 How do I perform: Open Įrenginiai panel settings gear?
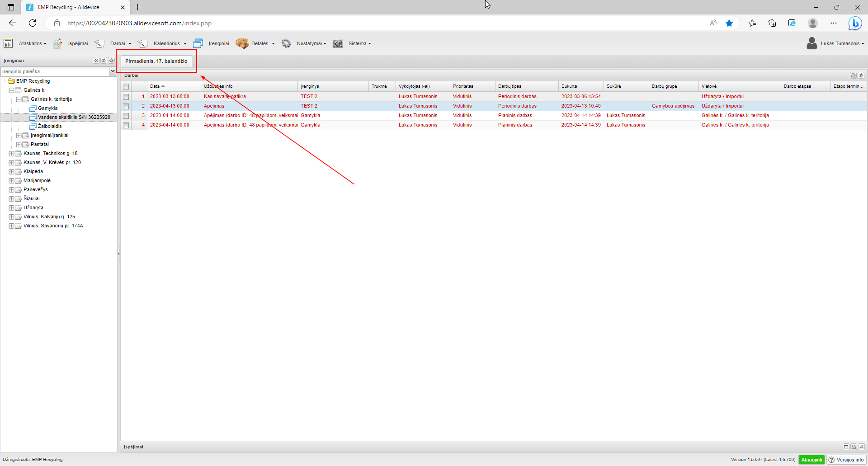coord(111,61)
